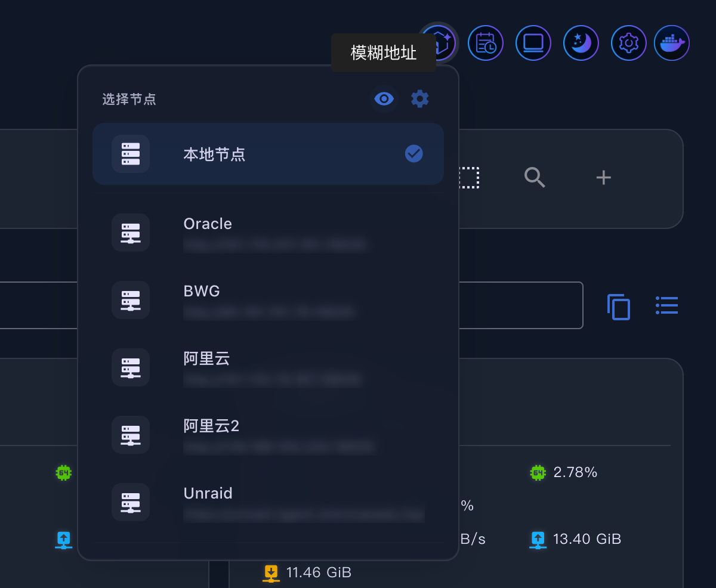Toggle dark mode moon icon
This screenshot has width=716, height=588.
tap(581, 43)
